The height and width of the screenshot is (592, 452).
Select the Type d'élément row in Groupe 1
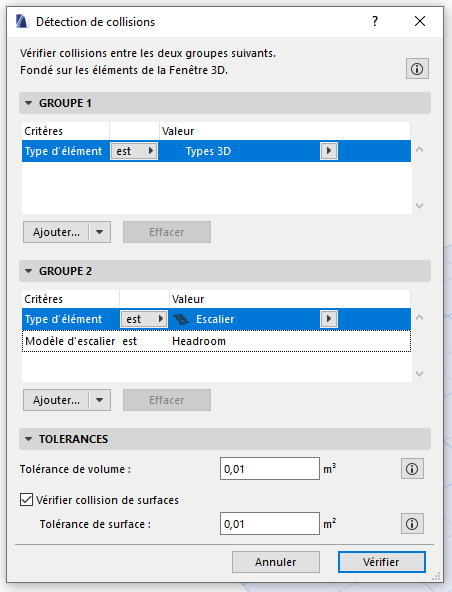(x=216, y=151)
